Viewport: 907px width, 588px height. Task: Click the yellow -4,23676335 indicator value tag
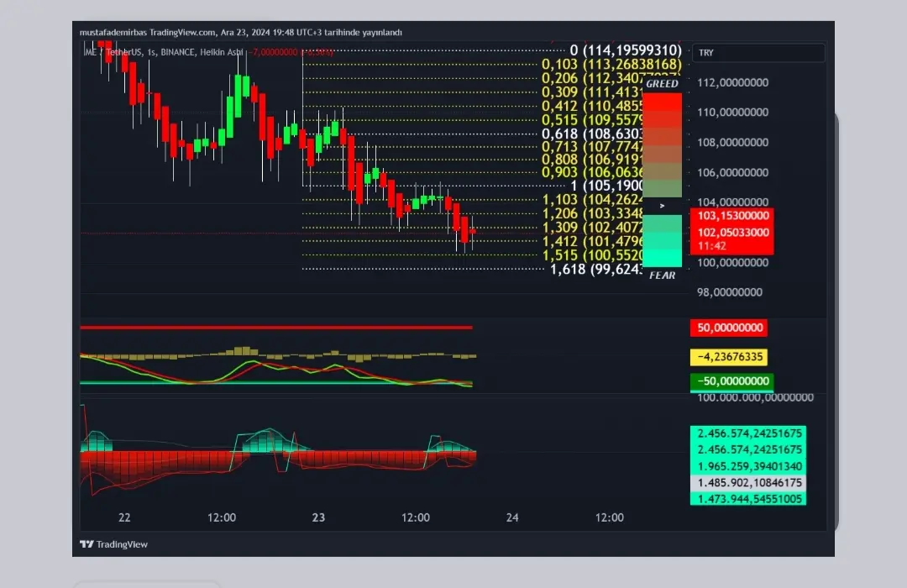[730, 357]
